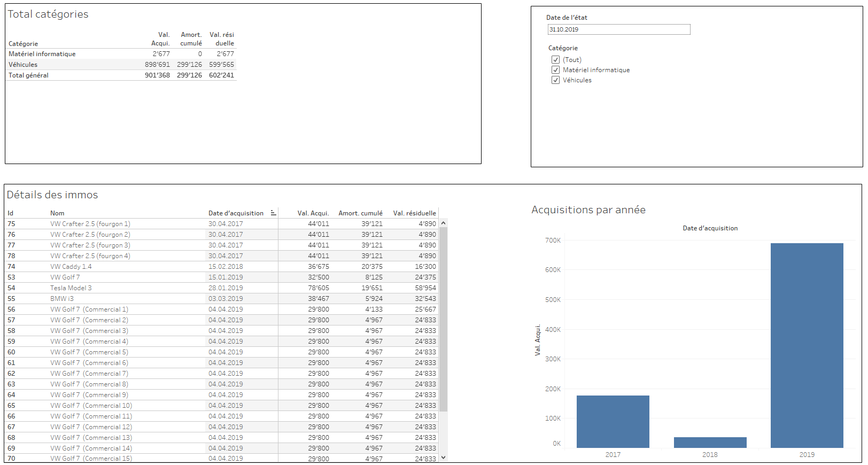The width and height of the screenshot is (868, 465).
Task: Click the Val. Acqui. column header in details
Action: [313, 213]
